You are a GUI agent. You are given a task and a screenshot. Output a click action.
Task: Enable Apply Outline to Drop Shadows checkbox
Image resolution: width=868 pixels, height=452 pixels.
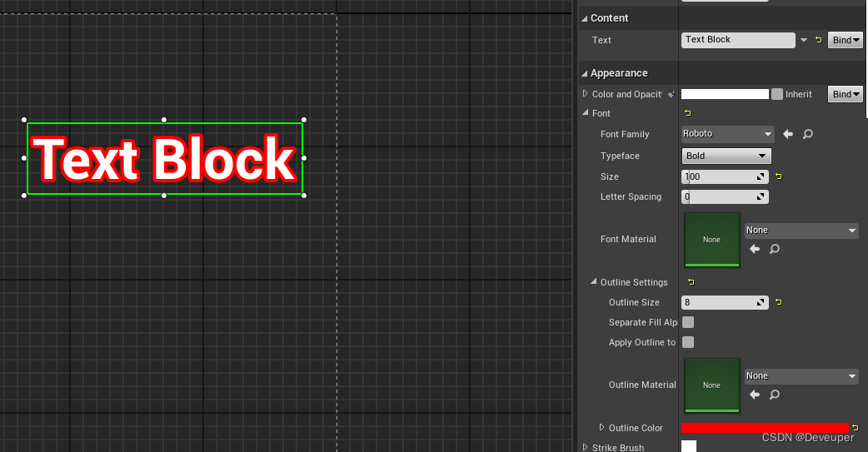tap(688, 342)
